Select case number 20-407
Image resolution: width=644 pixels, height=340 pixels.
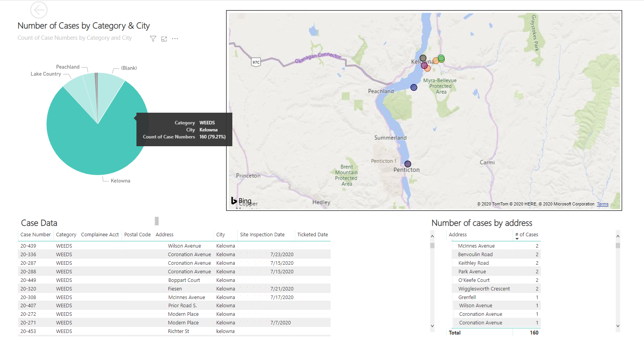pyautogui.click(x=28, y=306)
